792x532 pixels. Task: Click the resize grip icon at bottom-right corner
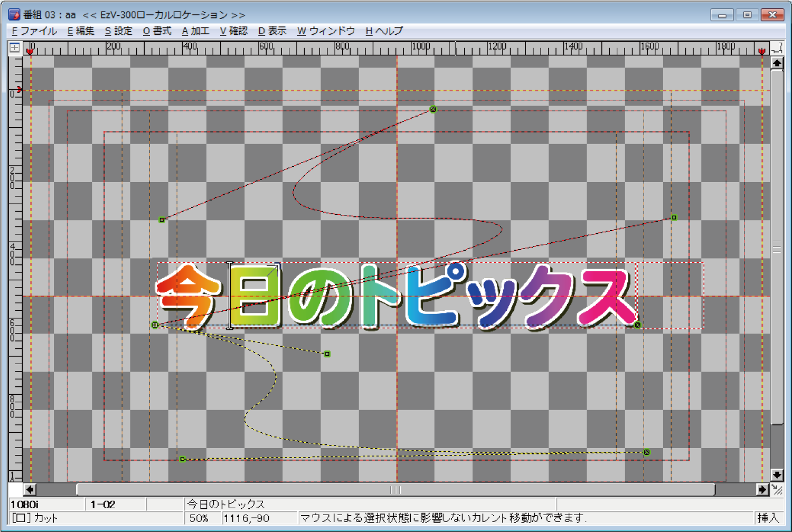coord(777,490)
